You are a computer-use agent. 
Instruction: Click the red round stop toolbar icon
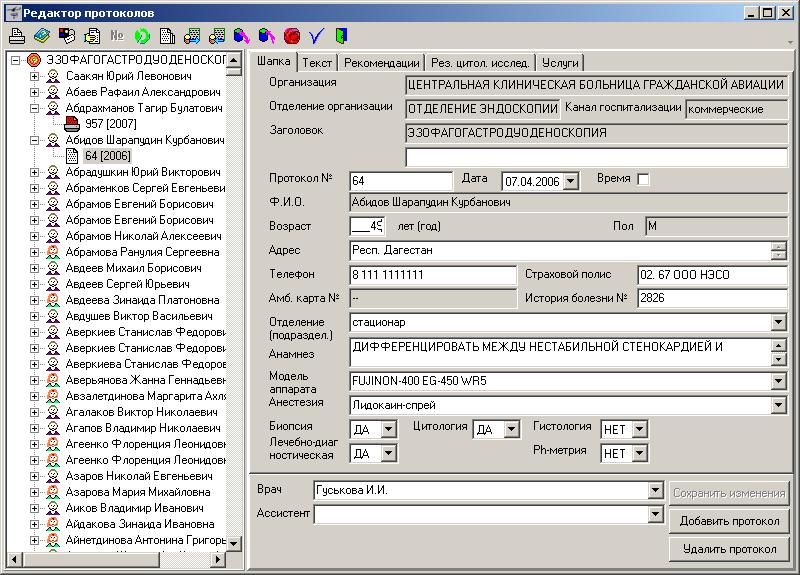tap(292, 36)
